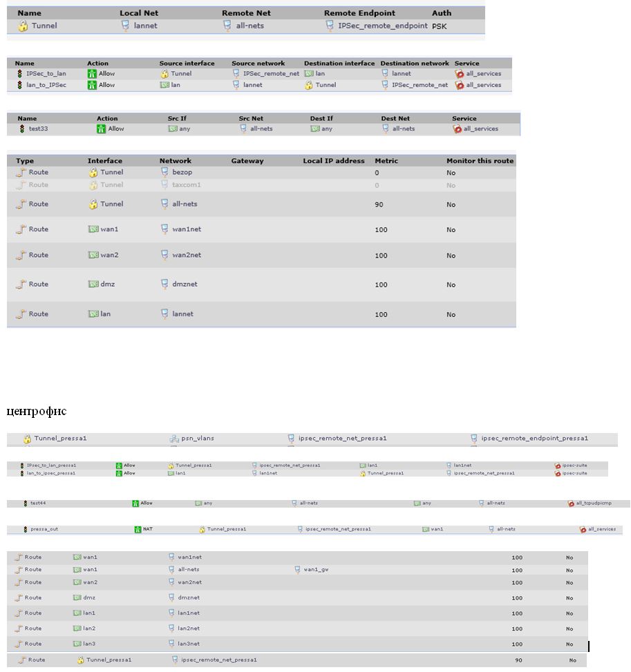Click the psn_vlans group icon
Viewport: 631px width, 672px height.
(173, 439)
